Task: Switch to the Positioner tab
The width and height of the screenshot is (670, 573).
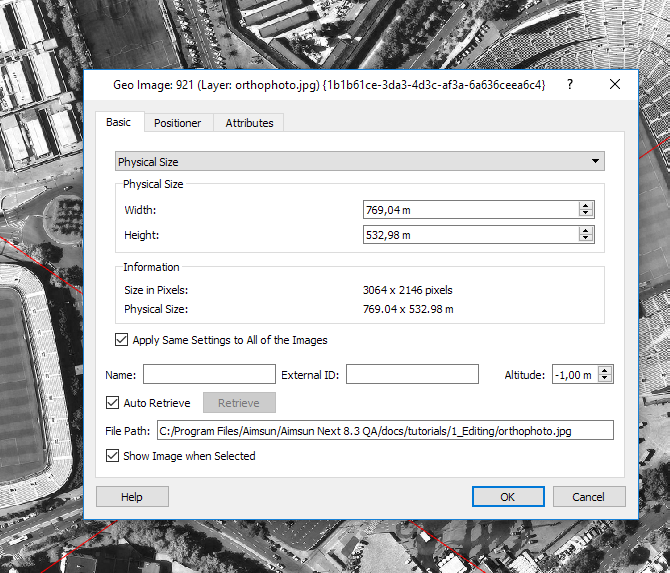Action: click(177, 123)
